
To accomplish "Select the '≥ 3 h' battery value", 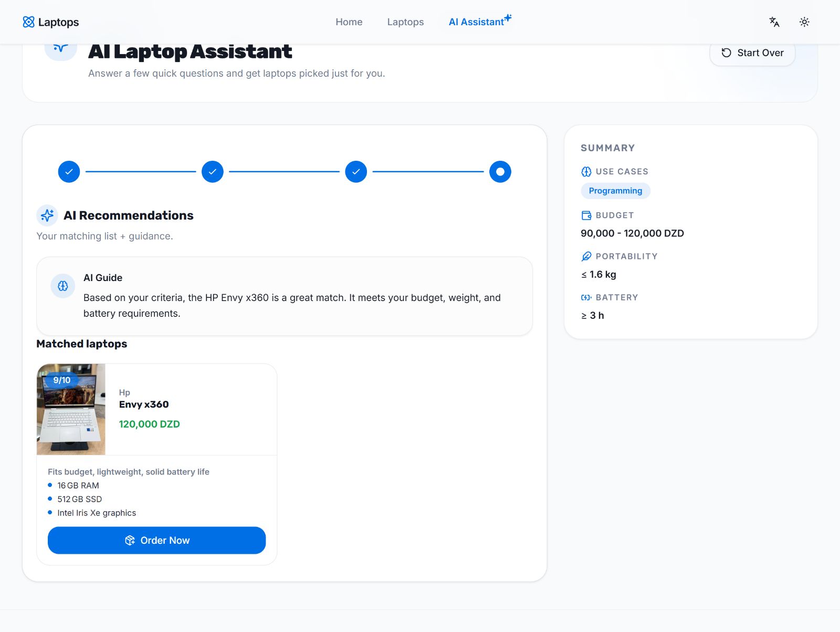I will point(593,315).
